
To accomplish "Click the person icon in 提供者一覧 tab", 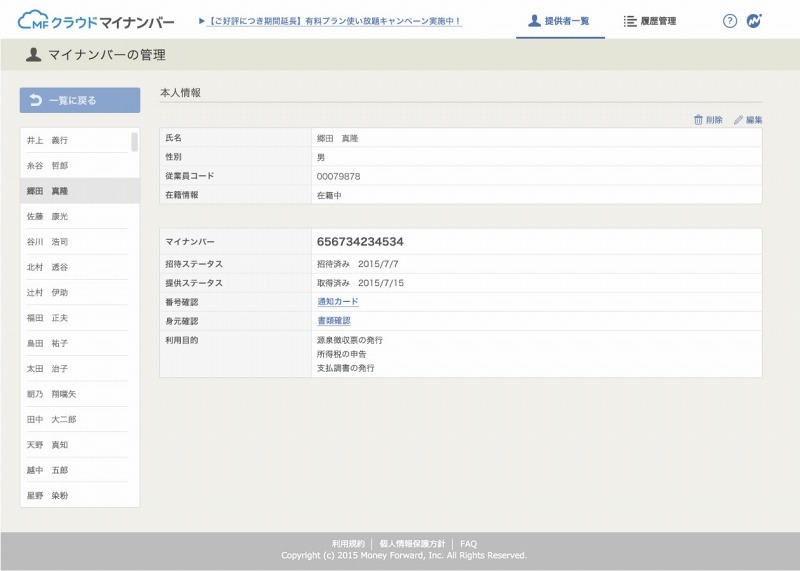I will tap(534, 21).
